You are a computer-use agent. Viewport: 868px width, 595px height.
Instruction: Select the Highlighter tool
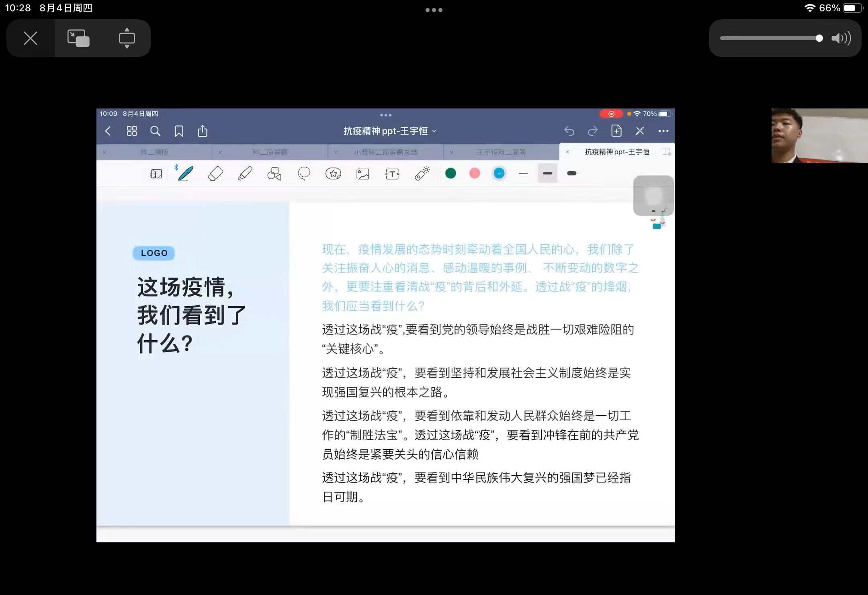point(245,174)
